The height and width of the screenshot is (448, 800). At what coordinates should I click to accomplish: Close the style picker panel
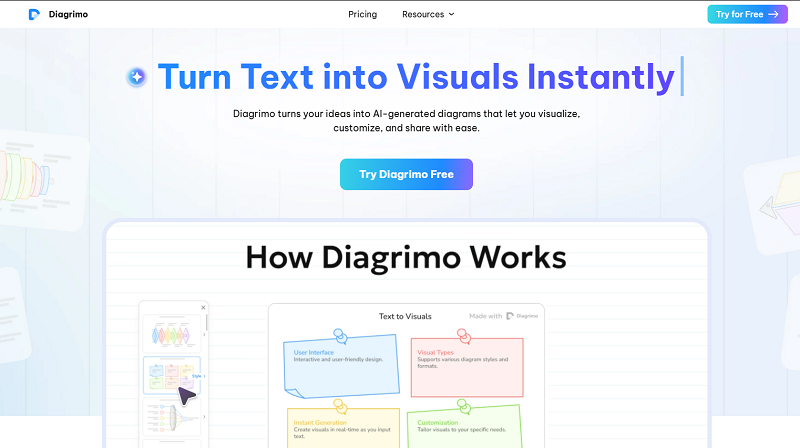[203, 307]
